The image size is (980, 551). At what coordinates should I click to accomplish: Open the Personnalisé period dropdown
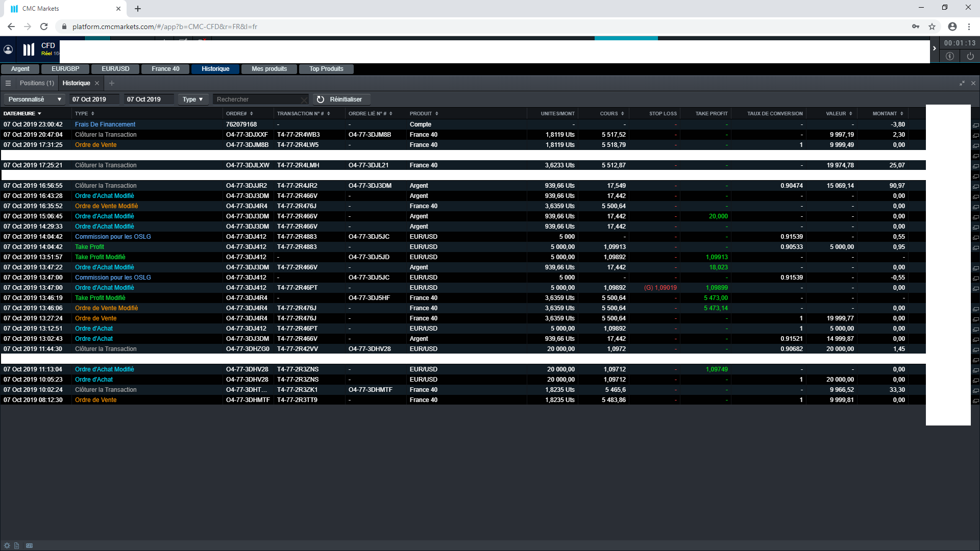[34, 99]
